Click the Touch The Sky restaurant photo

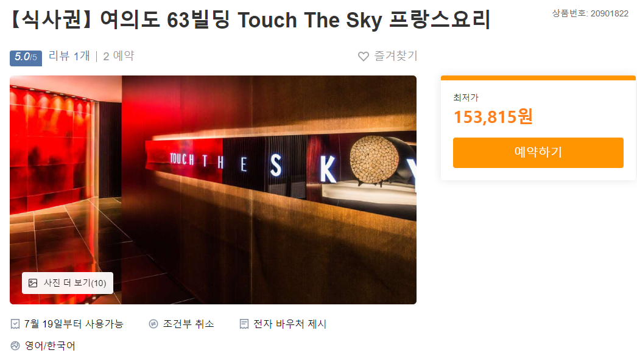click(213, 190)
